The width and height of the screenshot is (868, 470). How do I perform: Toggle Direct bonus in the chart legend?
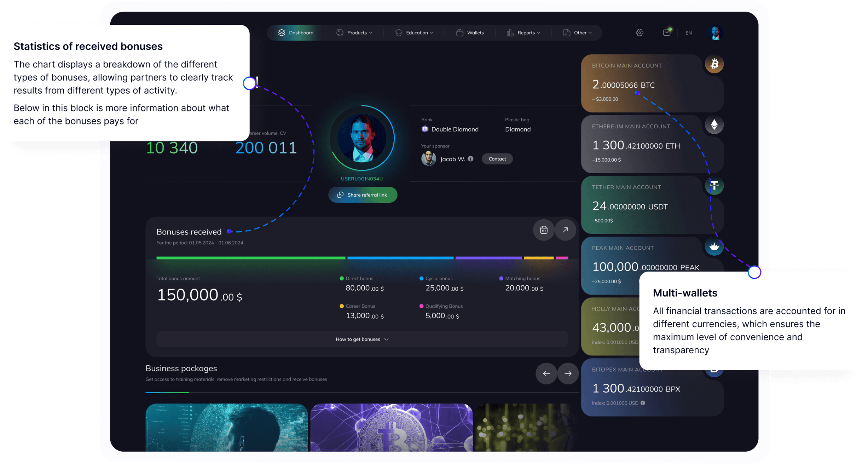(x=342, y=278)
